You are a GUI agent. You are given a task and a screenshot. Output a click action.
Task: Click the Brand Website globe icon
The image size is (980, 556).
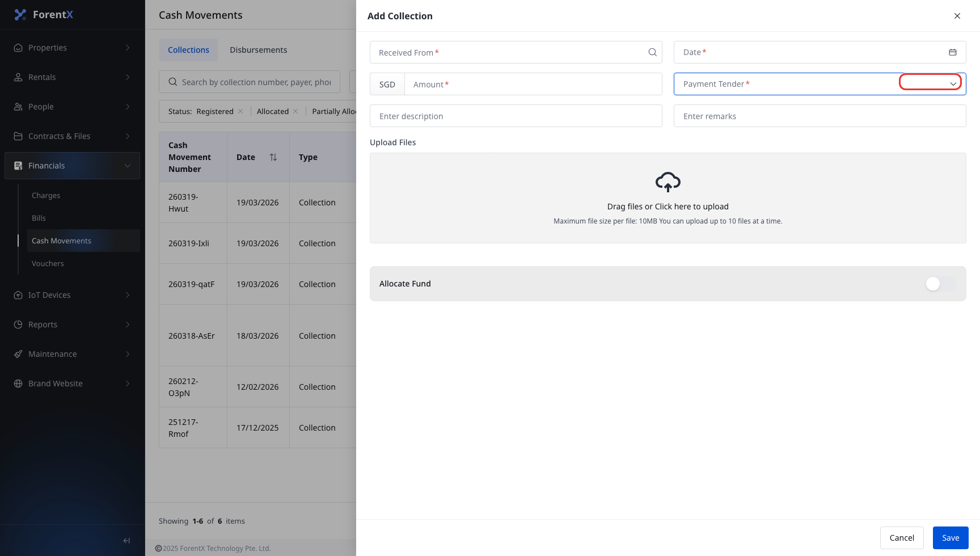(x=18, y=384)
